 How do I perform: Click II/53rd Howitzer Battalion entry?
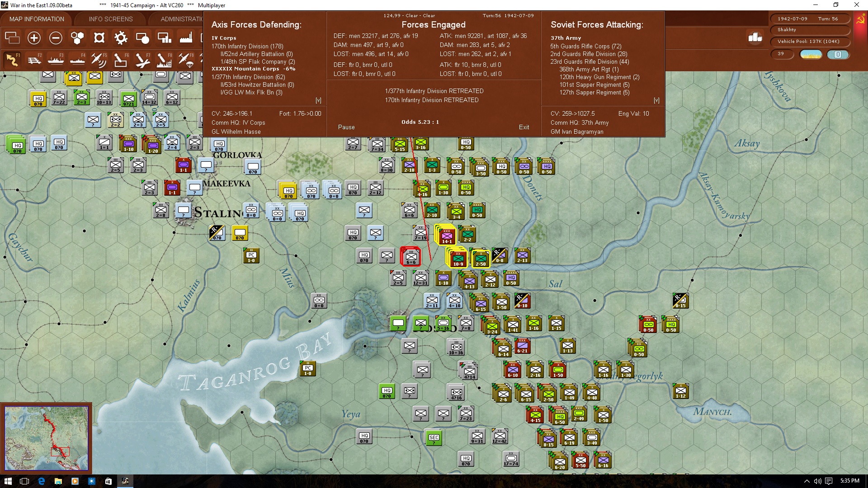[257, 84]
